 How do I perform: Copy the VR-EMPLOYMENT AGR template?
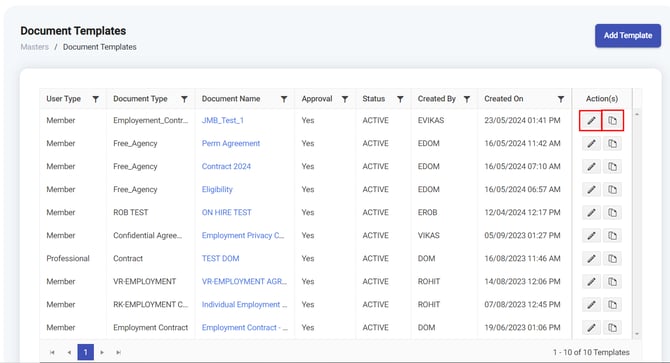[x=612, y=282]
